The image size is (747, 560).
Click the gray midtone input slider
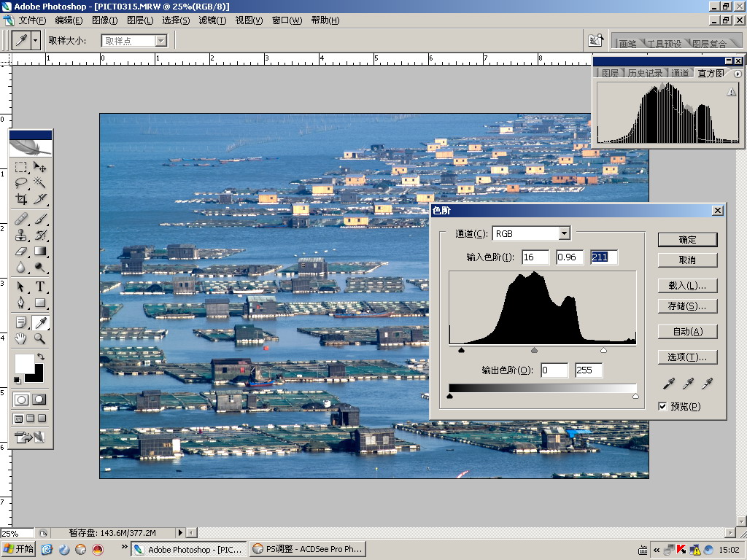coord(535,351)
